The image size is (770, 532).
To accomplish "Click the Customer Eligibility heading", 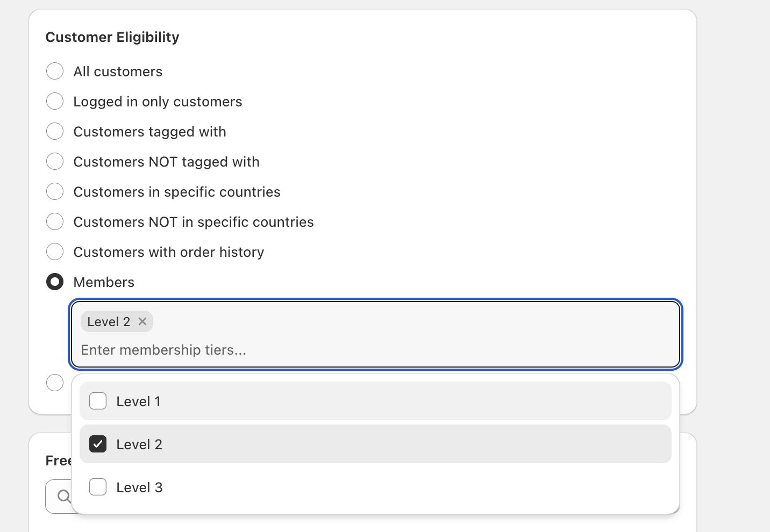I will [x=112, y=37].
